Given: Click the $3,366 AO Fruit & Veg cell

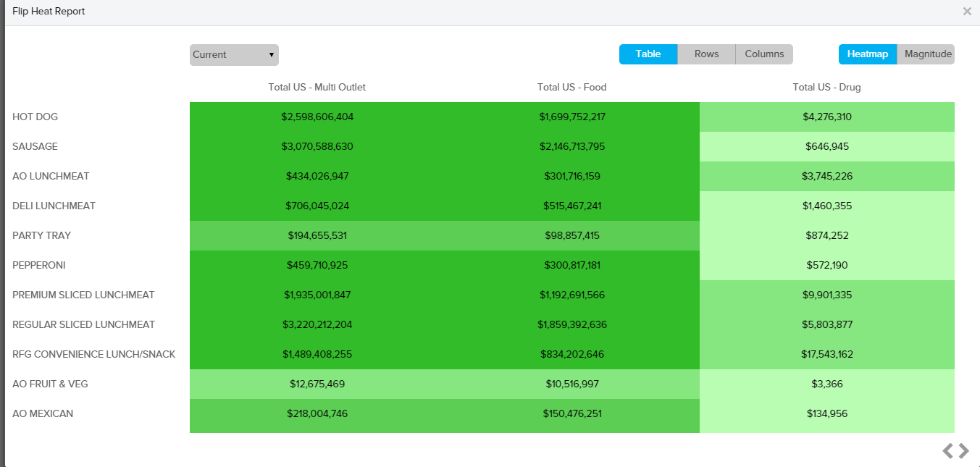Looking at the screenshot, I should pyautogui.click(x=826, y=384).
